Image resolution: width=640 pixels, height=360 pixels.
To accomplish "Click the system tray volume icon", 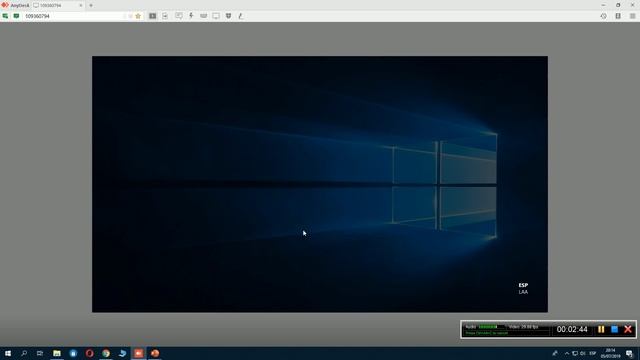I will [x=582, y=353].
